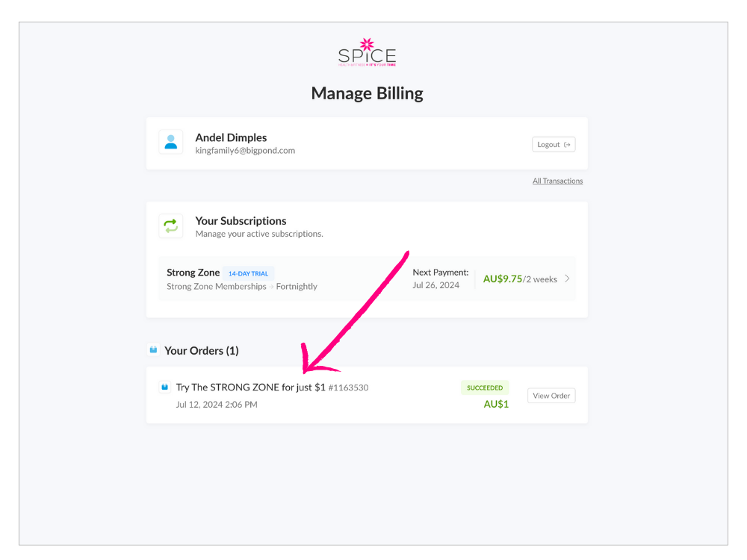Click the user avatar icon
The height and width of the screenshot is (560, 747).
(171, 142)
